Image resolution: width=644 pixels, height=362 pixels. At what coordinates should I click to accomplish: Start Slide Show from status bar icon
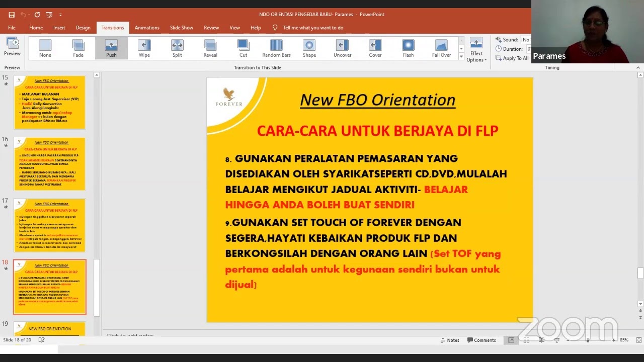coord(556,340)
